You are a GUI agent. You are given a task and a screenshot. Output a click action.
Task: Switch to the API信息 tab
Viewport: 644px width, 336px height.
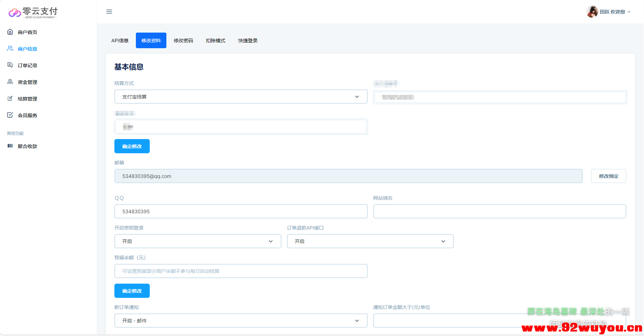[120, 41]
